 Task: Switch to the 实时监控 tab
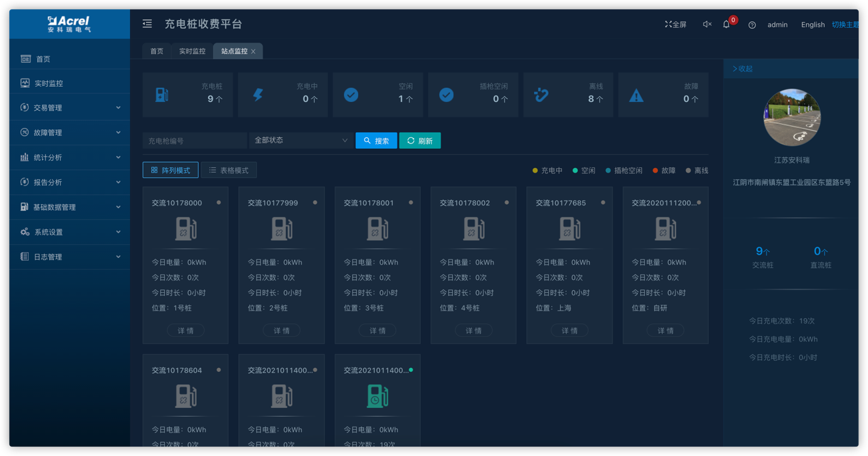(x=192, y=51)
